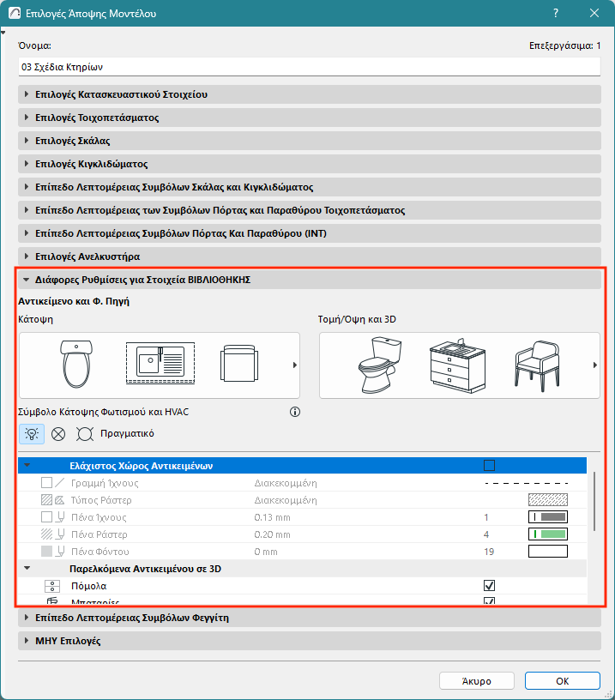
Task: Expand Επιλογές Σκάλας panel
Action: click(x=310, y=141)
